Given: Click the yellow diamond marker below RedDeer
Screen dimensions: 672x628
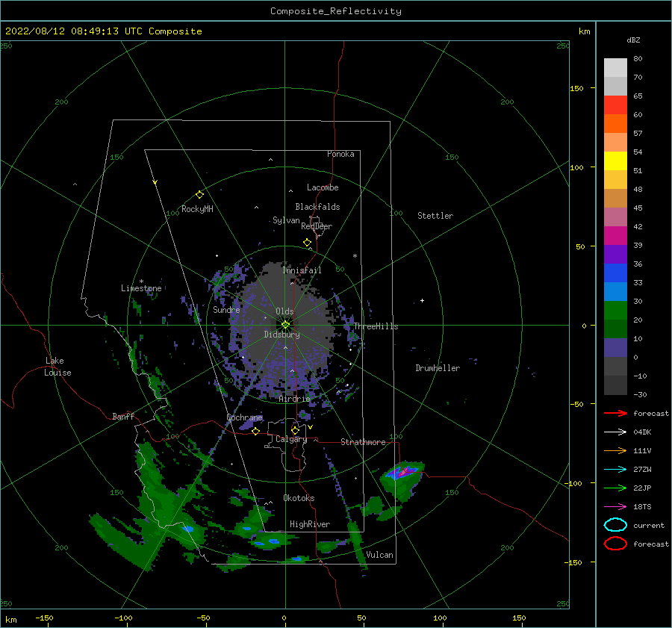Looking at the screenshot, I should [307, 243].
